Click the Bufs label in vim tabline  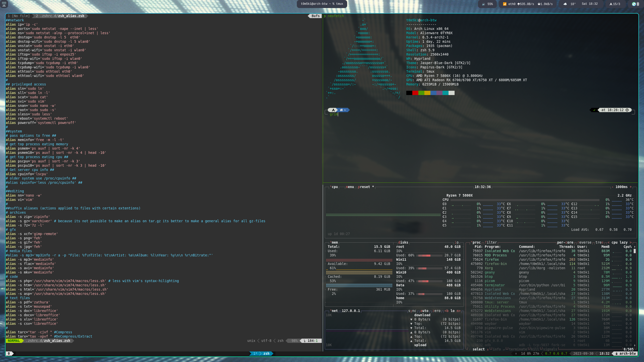(x=315, y=16)
